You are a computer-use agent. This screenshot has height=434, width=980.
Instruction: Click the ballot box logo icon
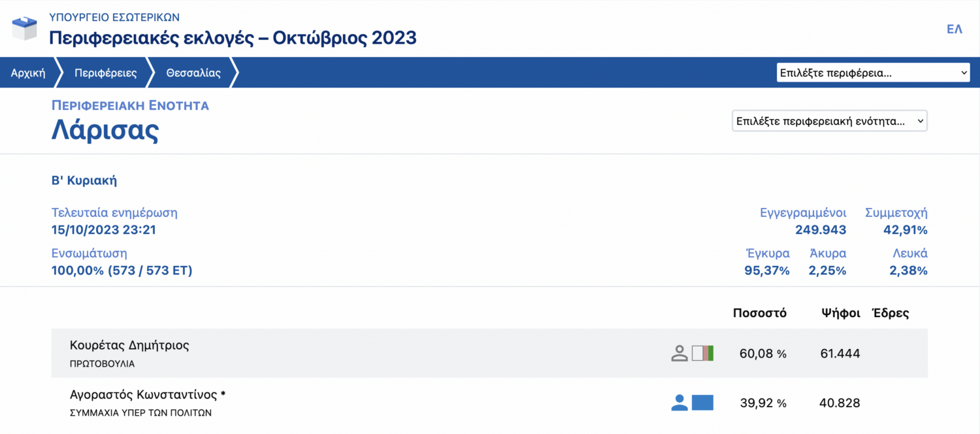tap(25, 28)
